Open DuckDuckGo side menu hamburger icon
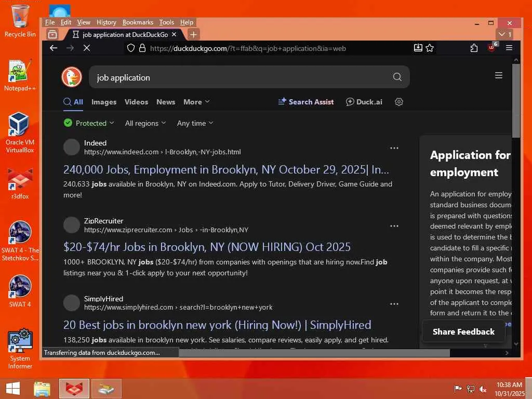The image size is (532, 399). click(x=498, y=75)
